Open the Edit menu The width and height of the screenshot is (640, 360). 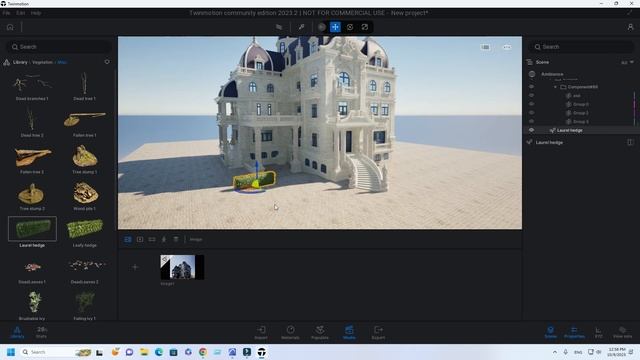(20, 13)
